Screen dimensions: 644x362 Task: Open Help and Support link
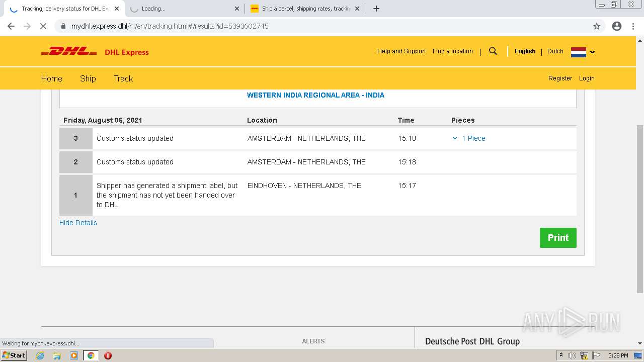(401, 51)
